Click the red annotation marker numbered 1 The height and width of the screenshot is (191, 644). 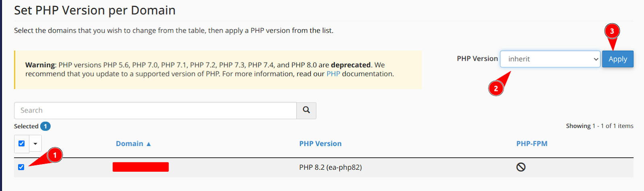pyautogui.click(x=55, y=155)
